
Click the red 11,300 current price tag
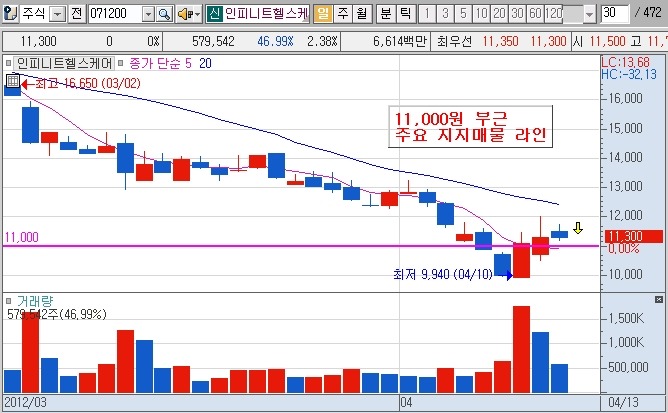(633, 236)
